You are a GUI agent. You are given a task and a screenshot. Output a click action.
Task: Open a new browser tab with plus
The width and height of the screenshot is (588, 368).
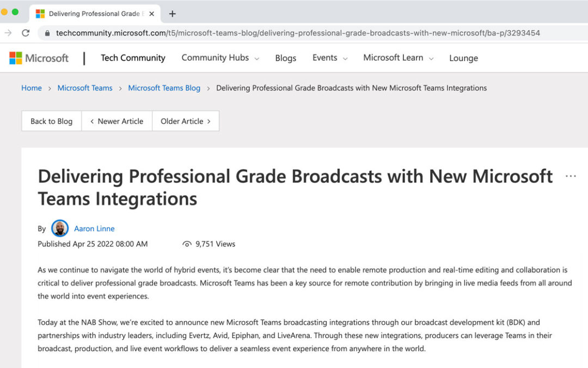172,14
